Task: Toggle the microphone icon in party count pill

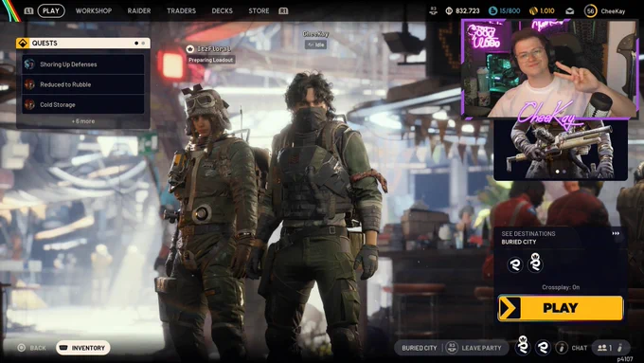Action: coord(620,348)
